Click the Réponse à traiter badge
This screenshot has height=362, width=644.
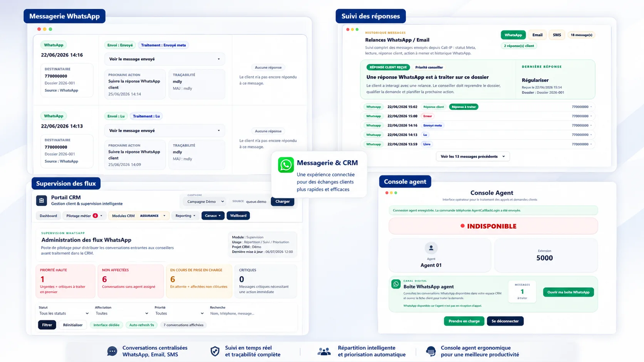pos(464,107)
